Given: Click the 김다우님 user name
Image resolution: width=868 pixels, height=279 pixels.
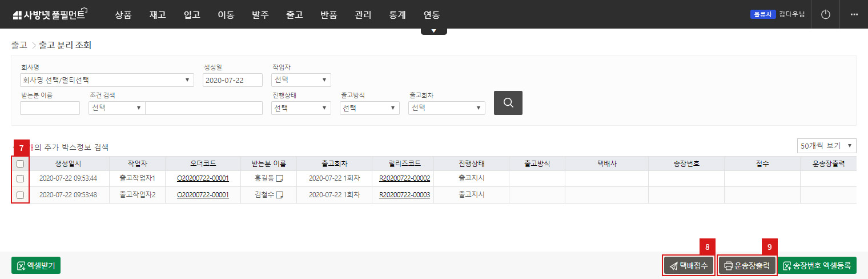Looking at the screenshot, I should [791, 14].
